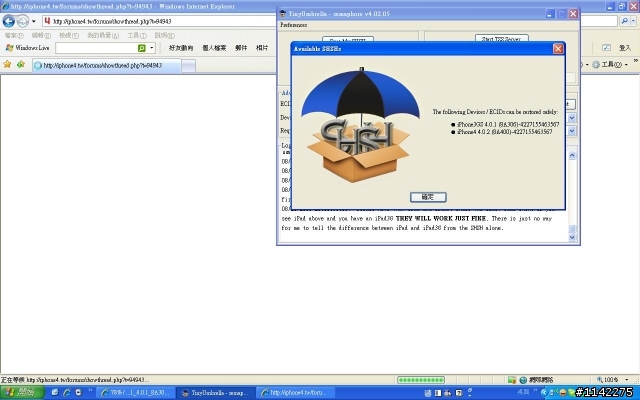Click green Windows Live search icon

pos(142,48)
